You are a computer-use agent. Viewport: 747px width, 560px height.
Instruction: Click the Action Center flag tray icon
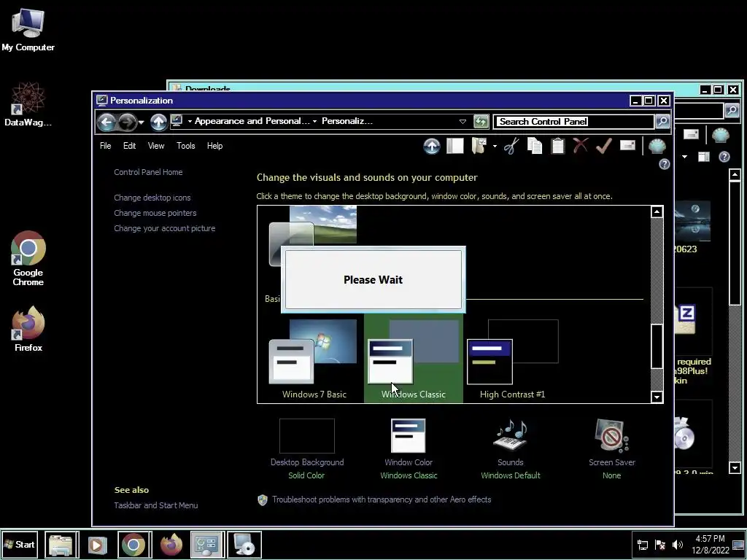(x=659, y=545)
